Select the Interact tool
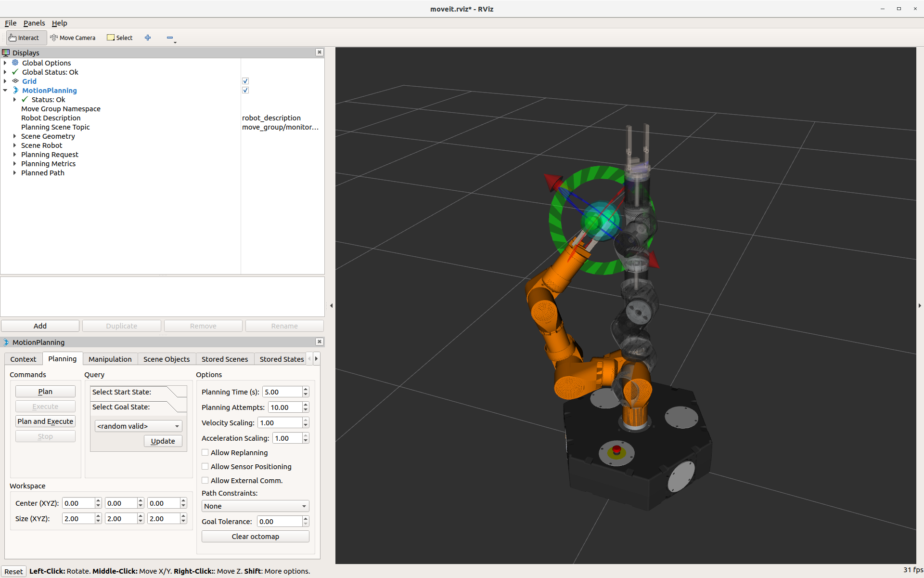Viewport: 924px width, 578px height. pos(24,38)
